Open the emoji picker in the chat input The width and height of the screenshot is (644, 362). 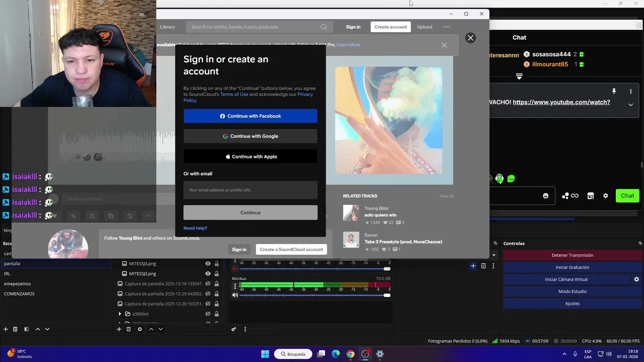[x=545, y=196]
